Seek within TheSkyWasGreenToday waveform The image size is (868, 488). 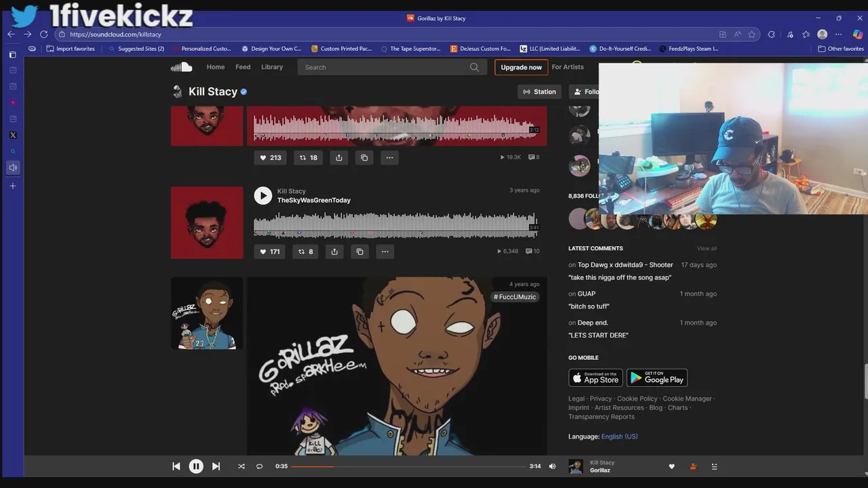click(397, 224)
